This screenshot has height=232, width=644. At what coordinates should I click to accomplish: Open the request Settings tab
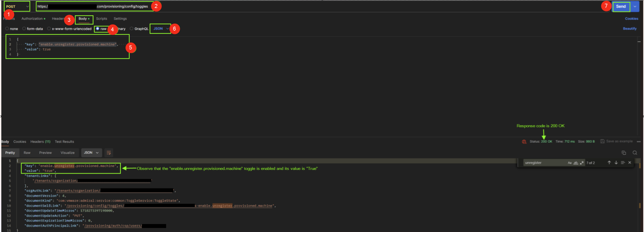(120, 19)
